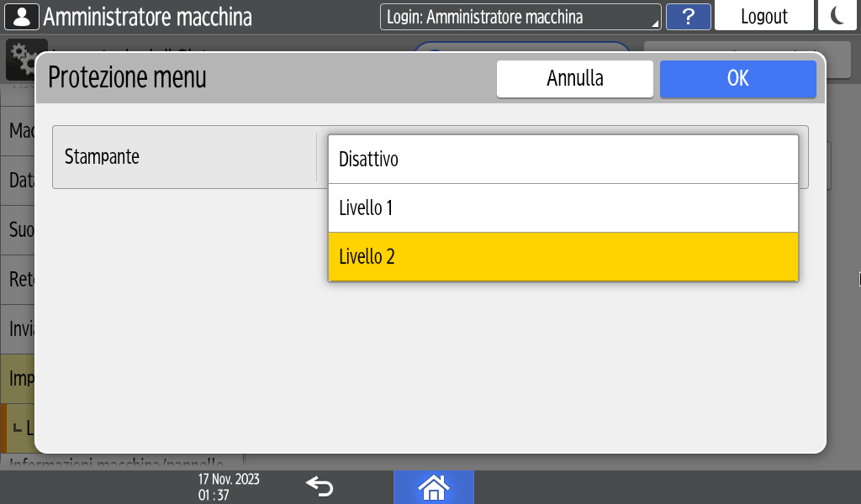Click the Protezione menu dialog title
861x504 pixels.
[128, 77]
